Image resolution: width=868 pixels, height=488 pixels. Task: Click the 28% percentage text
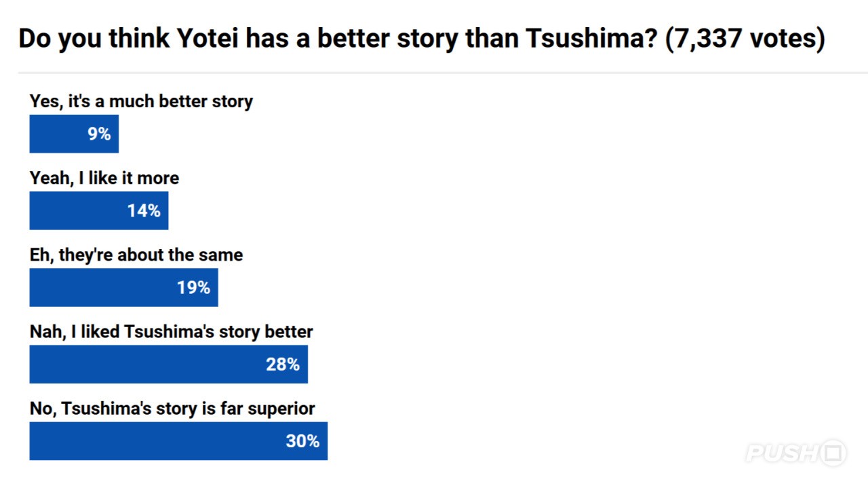click(x=283, y=364)
